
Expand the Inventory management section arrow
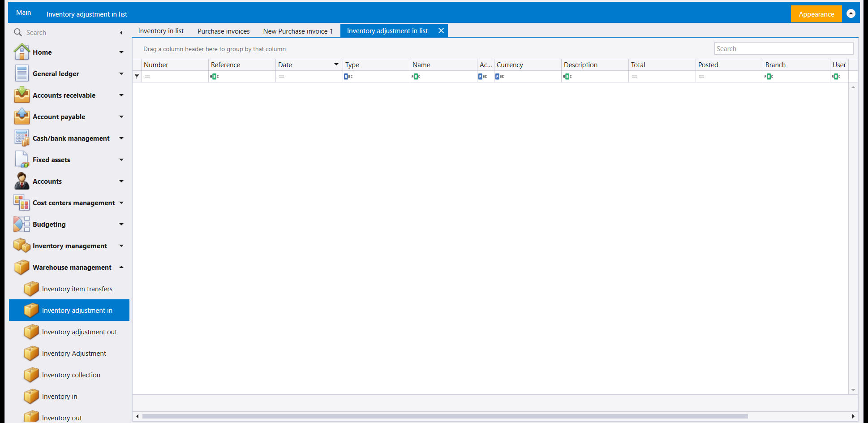(121, 246)
